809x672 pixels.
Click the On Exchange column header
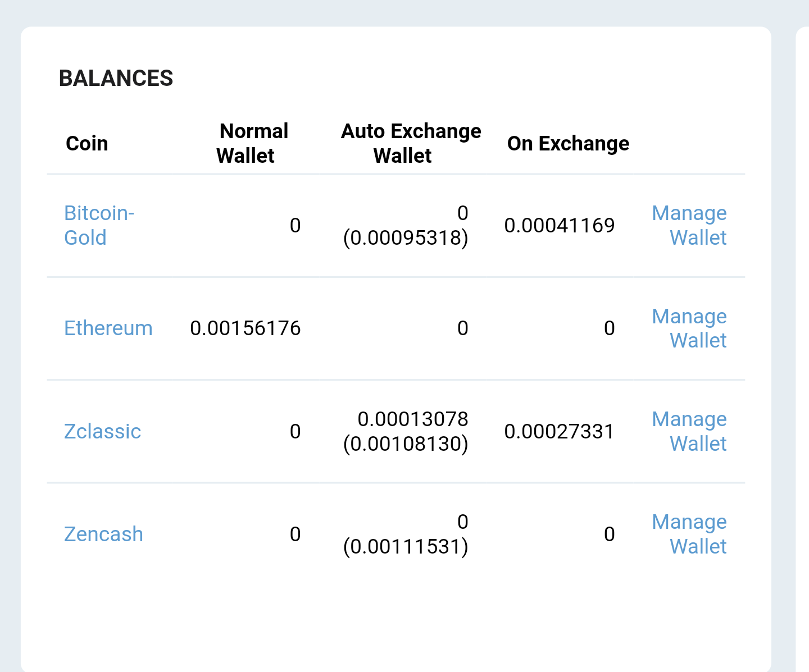click(x=568, y=143)
